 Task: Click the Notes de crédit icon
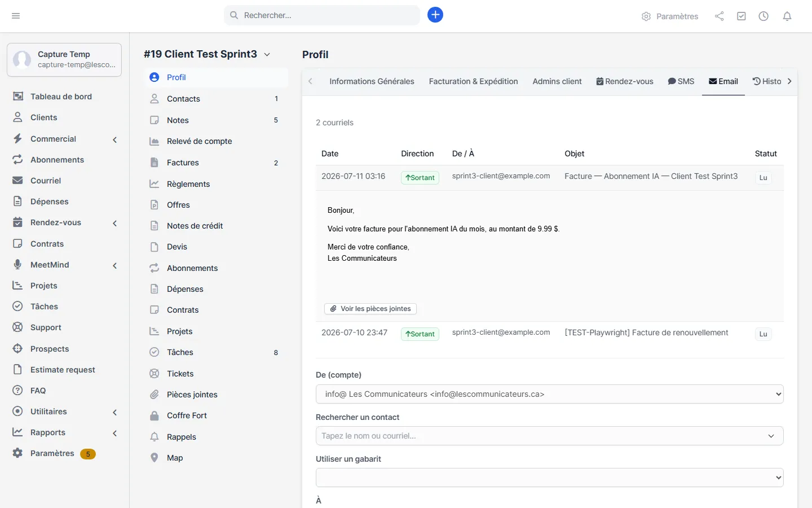[155, 226]
